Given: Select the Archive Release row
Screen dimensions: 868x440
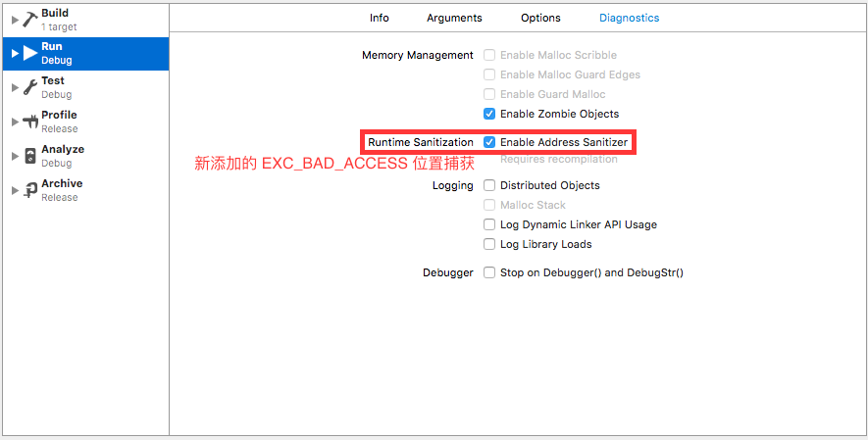Looking at the screenshot, I should point(85,190).
